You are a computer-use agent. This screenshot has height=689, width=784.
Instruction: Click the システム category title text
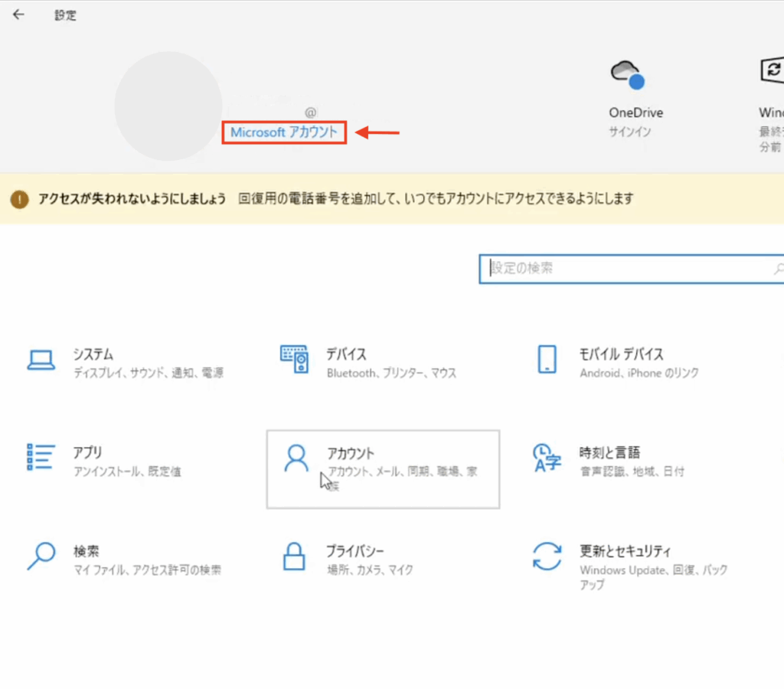93,354
